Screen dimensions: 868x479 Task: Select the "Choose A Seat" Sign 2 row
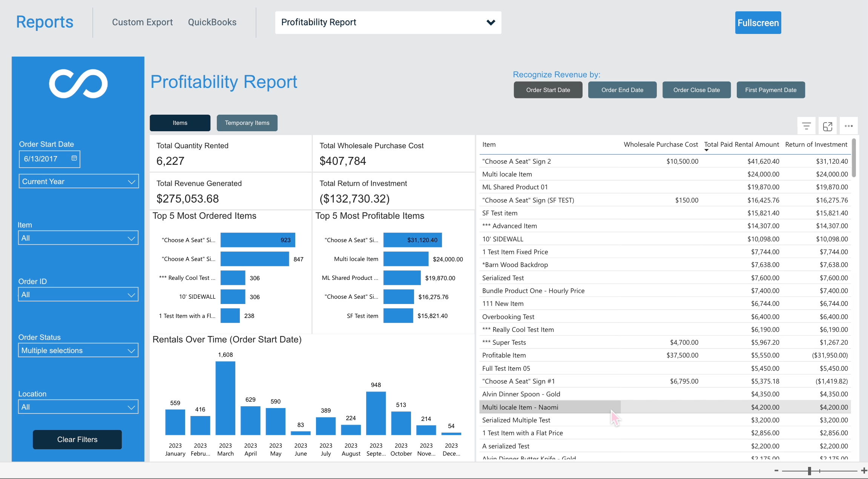[665, 161]
